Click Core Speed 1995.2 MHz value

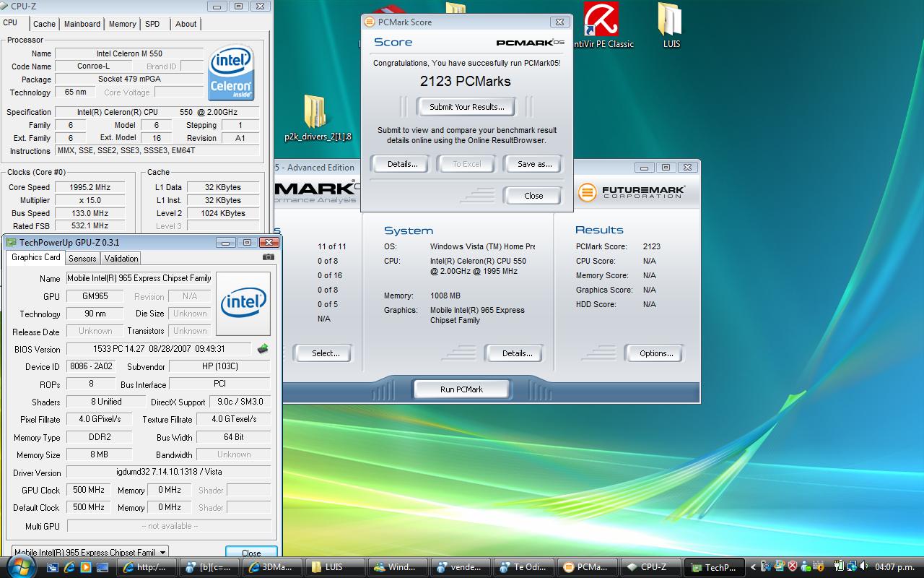[90, 187]
